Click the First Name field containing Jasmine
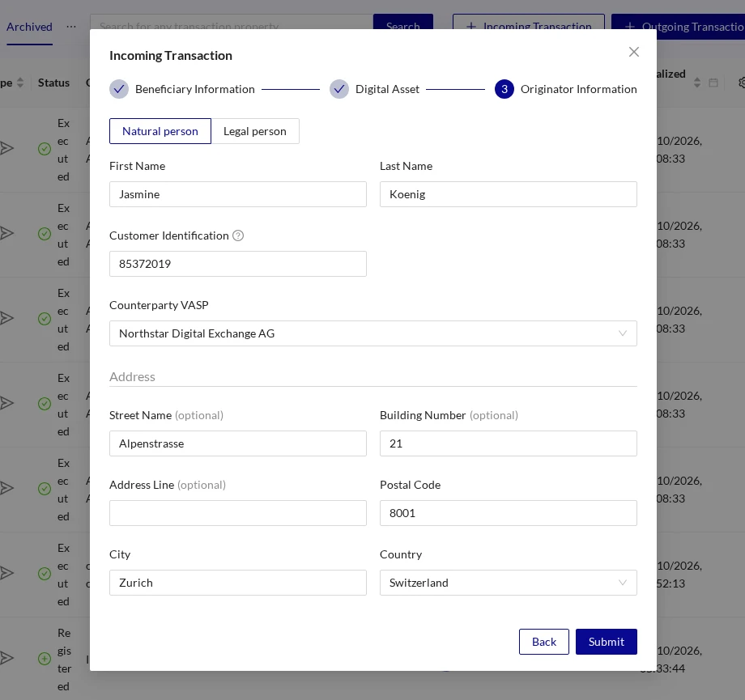The width and height of the screenshot is (745, 700). [237, 194]
